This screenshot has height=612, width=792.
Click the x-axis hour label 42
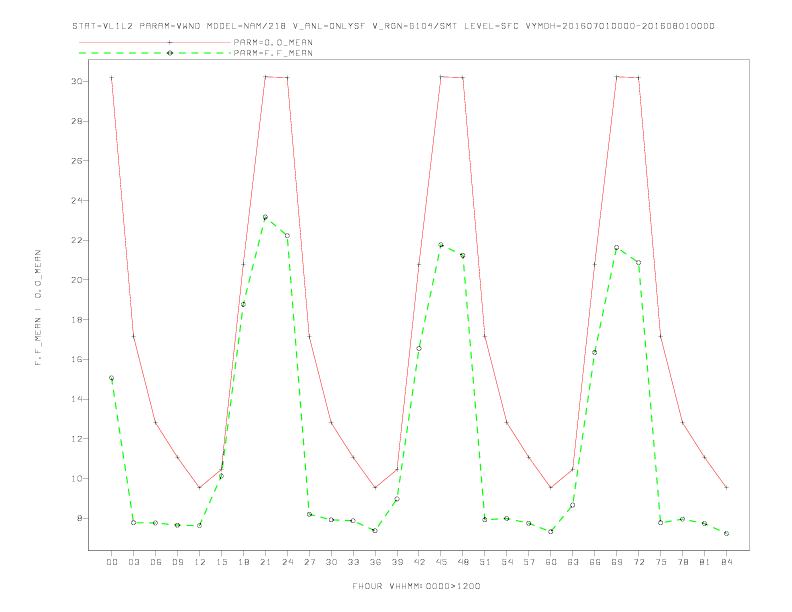click(419, 562)
